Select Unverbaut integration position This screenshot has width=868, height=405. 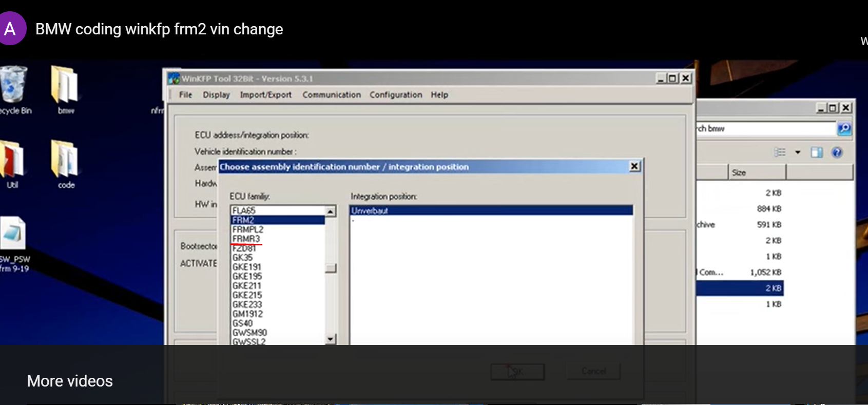(491, 210)
